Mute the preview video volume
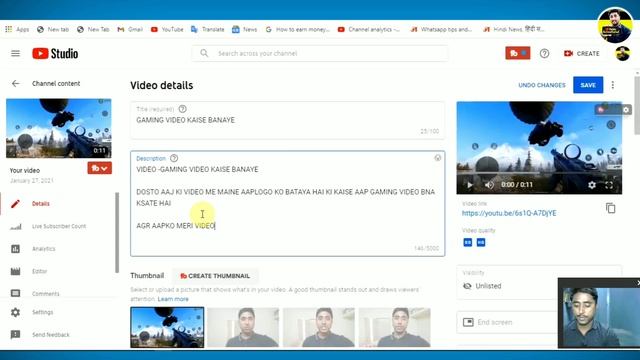This screenshot has width=640, height=360. pos(489,185)
